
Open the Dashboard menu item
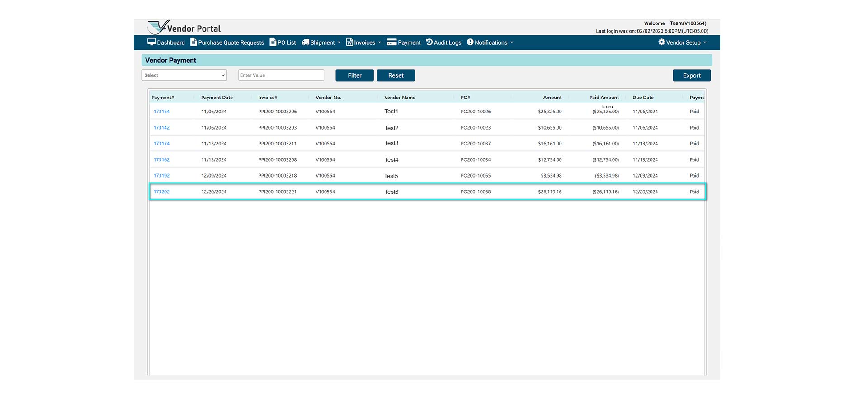pyautogui.click(x=166, y=42)
